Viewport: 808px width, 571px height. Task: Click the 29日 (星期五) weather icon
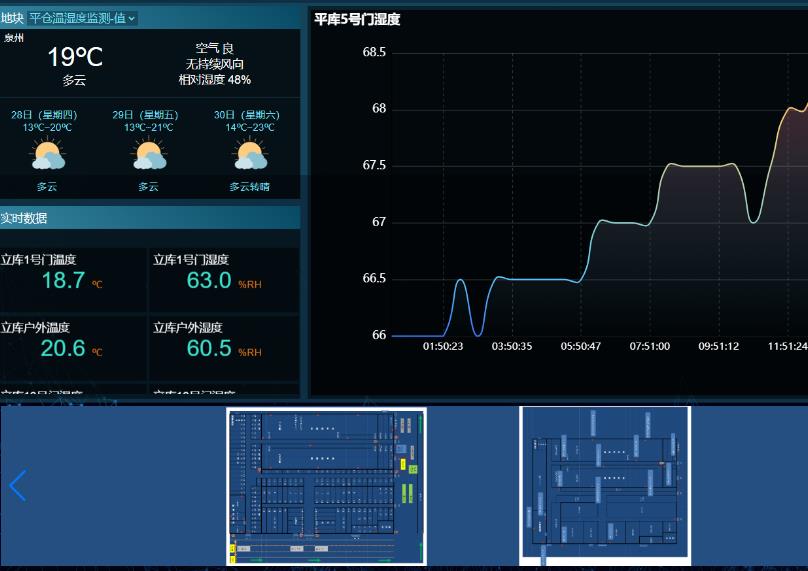tap(149, 156)
